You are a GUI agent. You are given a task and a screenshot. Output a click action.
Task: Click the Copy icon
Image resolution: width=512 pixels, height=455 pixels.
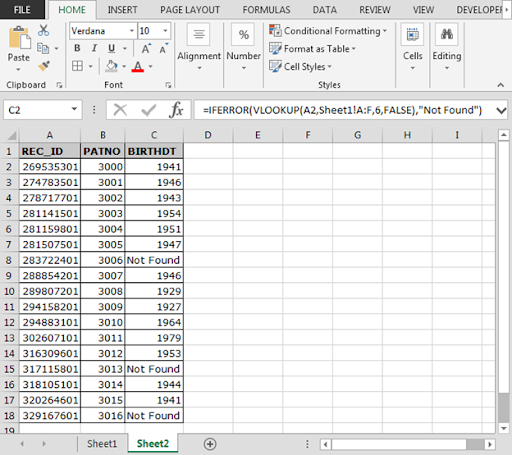(43, 48)
